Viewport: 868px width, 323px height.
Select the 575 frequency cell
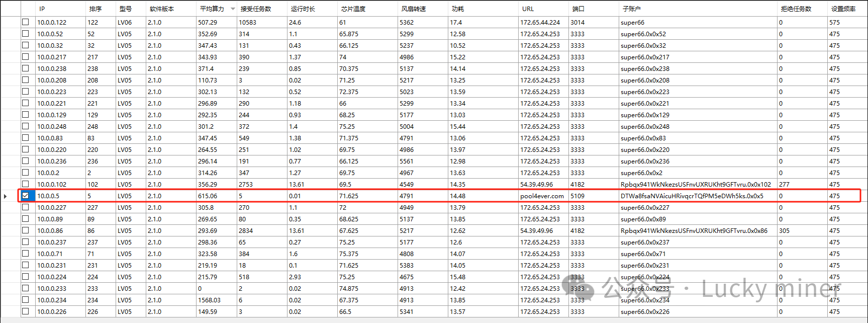pos(834,23)
